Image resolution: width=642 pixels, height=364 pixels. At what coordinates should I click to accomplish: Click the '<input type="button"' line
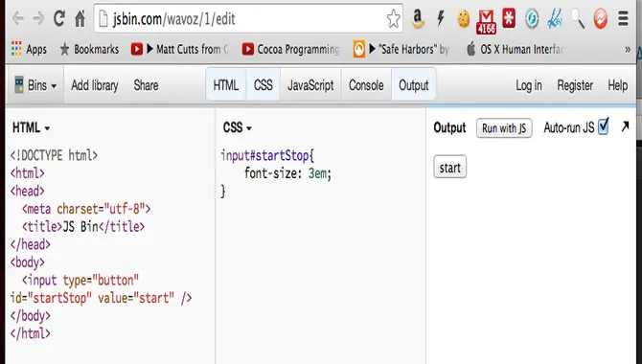pos(80,280)
